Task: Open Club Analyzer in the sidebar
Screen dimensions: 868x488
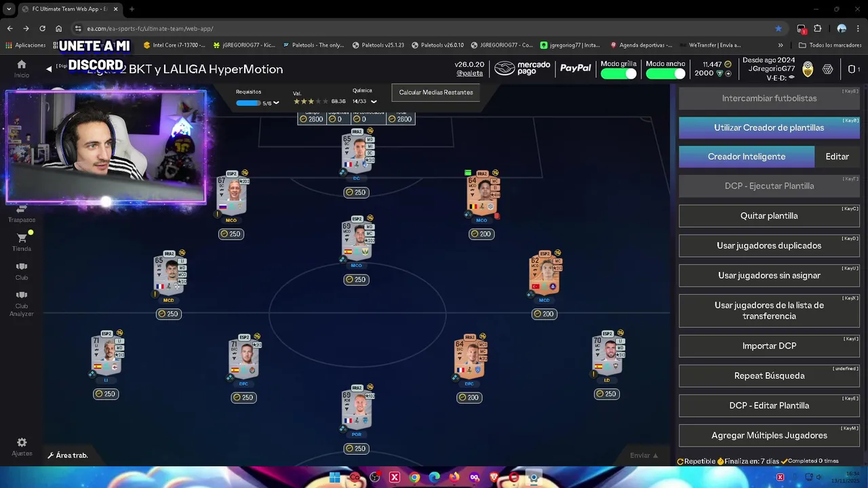Action: pyautogui.click(x=22, y=304)
